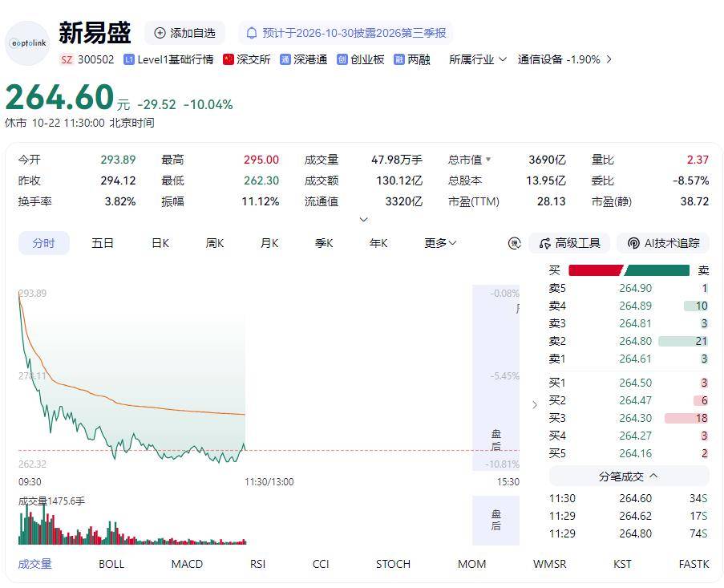724x588 pixels.
Task: Collapse order book side chevron
Action: (x=535, y=405)
